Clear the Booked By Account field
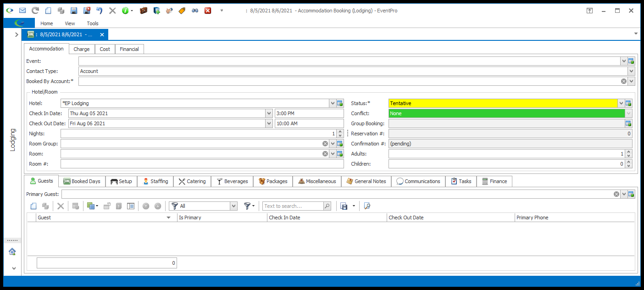644x290 pixels. coord(624,81)
